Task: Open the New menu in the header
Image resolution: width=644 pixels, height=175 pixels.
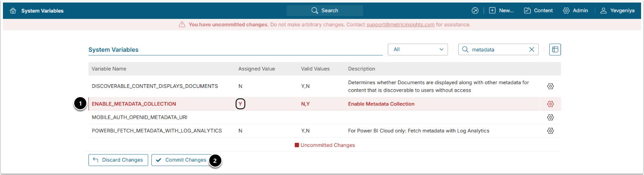Action: (x=501, y=10)
